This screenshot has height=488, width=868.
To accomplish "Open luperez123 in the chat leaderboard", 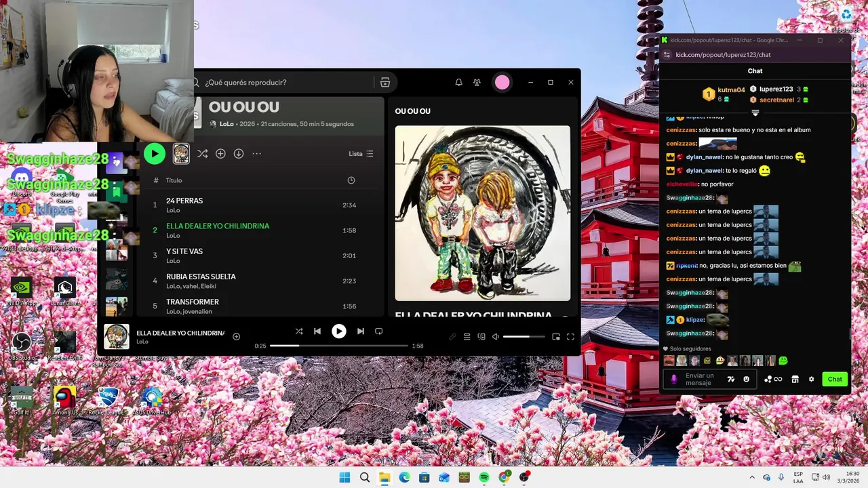I will 776,89.
